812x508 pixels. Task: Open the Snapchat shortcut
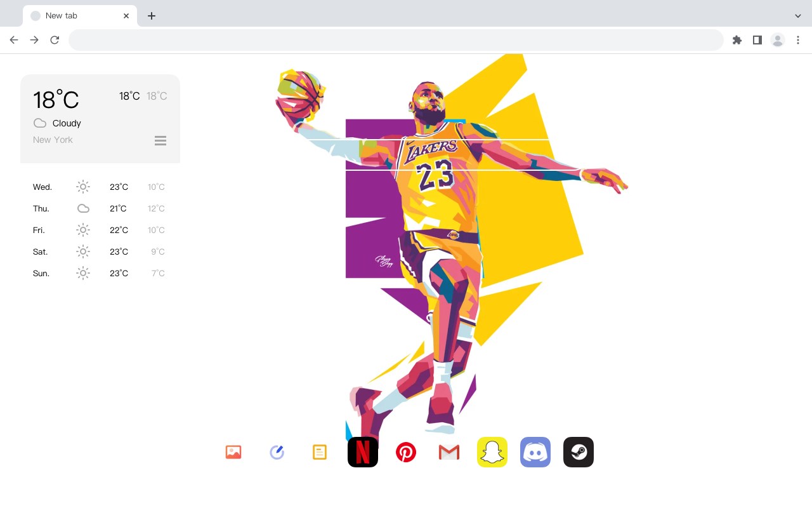pyautogui.click(x=492, y=452)
